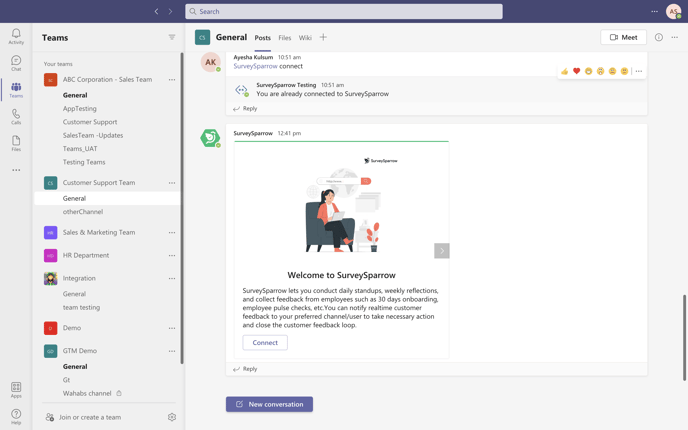Open options for ABC Corporation - Sales Team
Image resolution: width=688 pixels, height=430 pixels.
(x=172, y=79)
